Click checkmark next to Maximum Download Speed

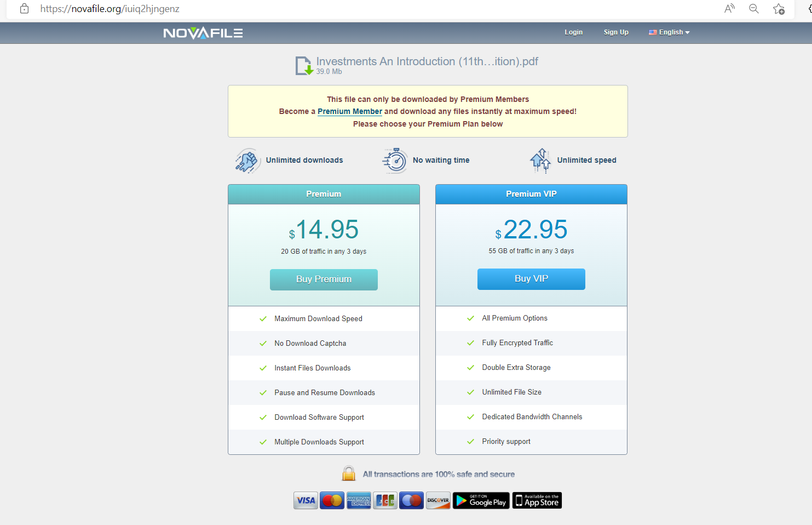point(263,319)
